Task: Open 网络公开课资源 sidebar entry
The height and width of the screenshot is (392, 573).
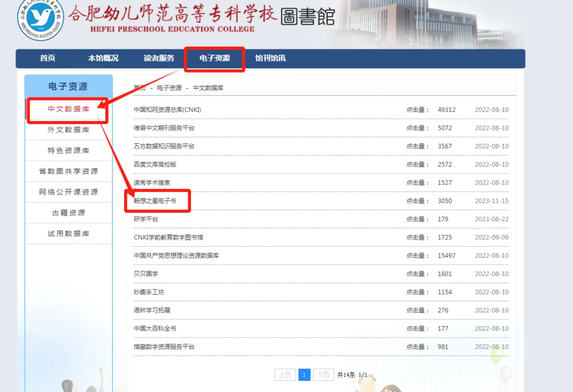Action: point(68,192)
